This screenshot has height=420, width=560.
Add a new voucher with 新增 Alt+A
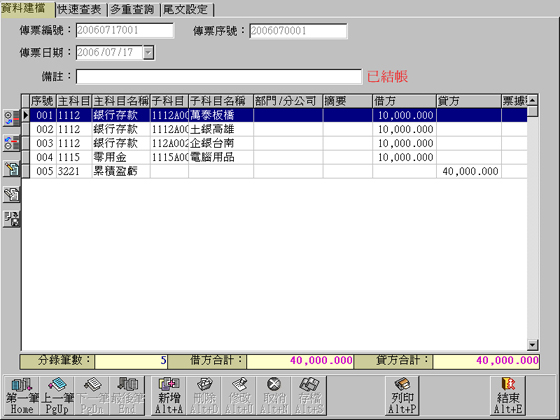[169, 396]
